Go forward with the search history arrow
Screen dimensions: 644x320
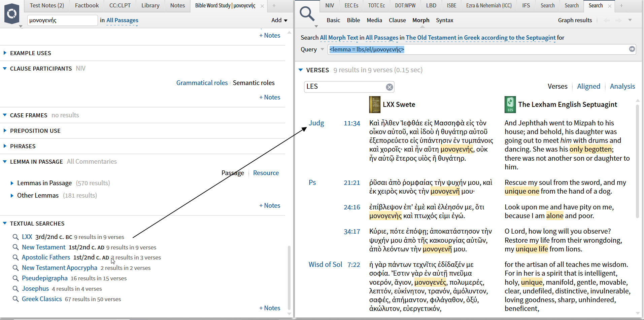tap(619, 20)
